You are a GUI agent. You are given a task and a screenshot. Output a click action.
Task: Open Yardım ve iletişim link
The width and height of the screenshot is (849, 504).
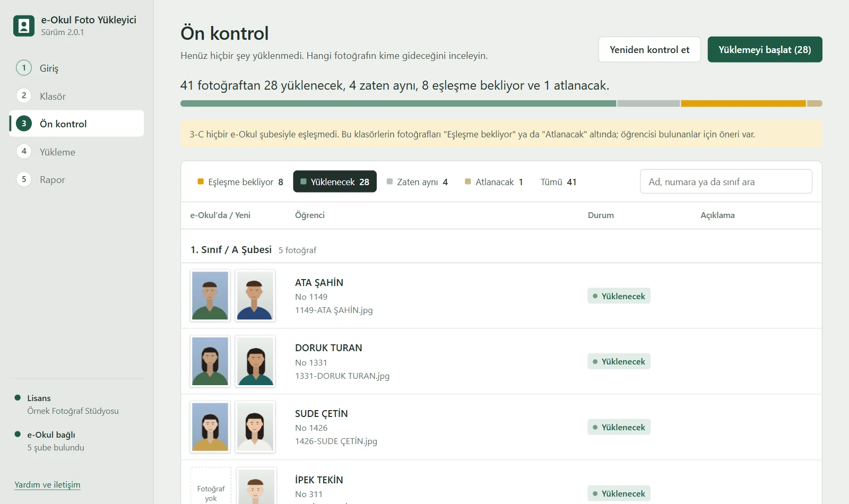pos(47,484)
